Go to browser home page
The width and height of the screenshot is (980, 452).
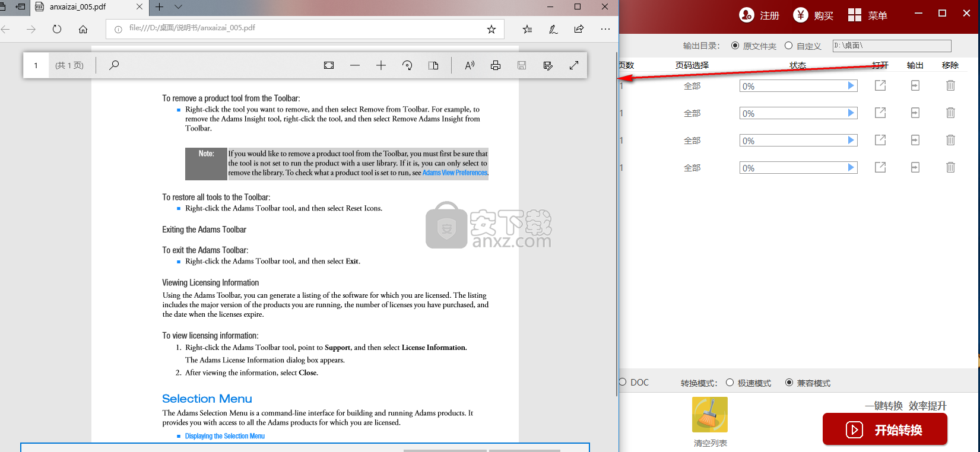click(x=83, y=29)
